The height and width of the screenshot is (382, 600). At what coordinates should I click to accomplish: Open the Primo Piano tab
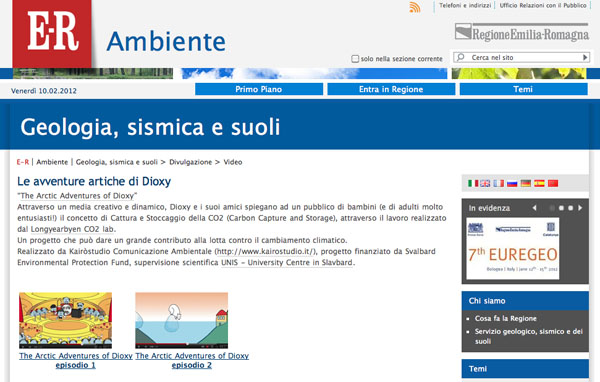tap(259, 89)
